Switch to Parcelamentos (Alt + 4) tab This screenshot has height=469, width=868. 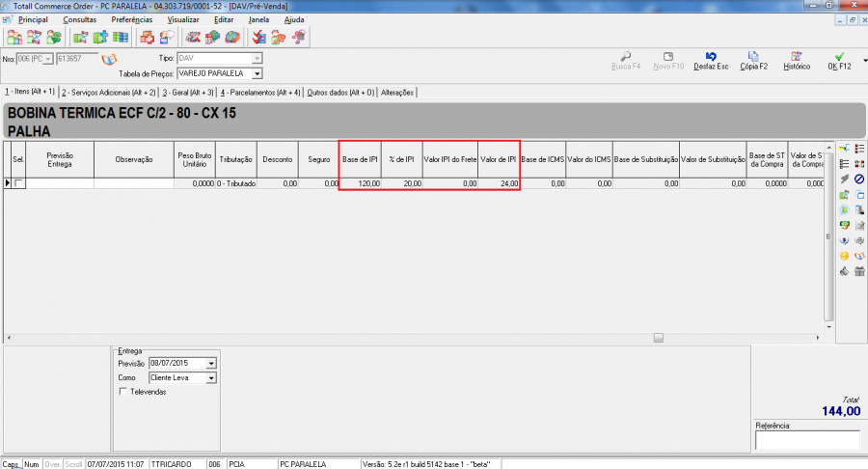click(x=260, y=93)
